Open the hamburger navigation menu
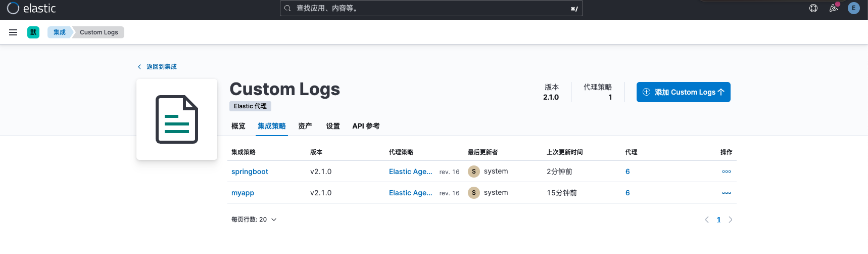The image size is (868, 254). (x=13, y=32)
